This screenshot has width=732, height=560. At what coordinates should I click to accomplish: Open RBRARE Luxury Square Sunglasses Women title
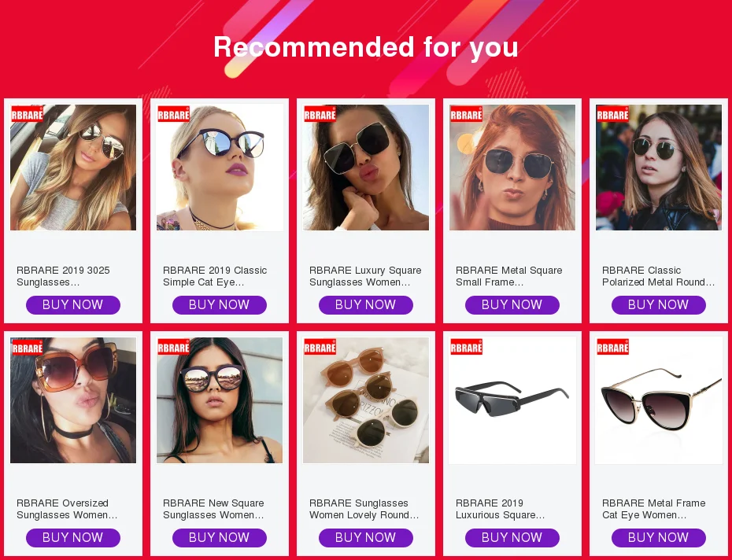tap(365, 276)
